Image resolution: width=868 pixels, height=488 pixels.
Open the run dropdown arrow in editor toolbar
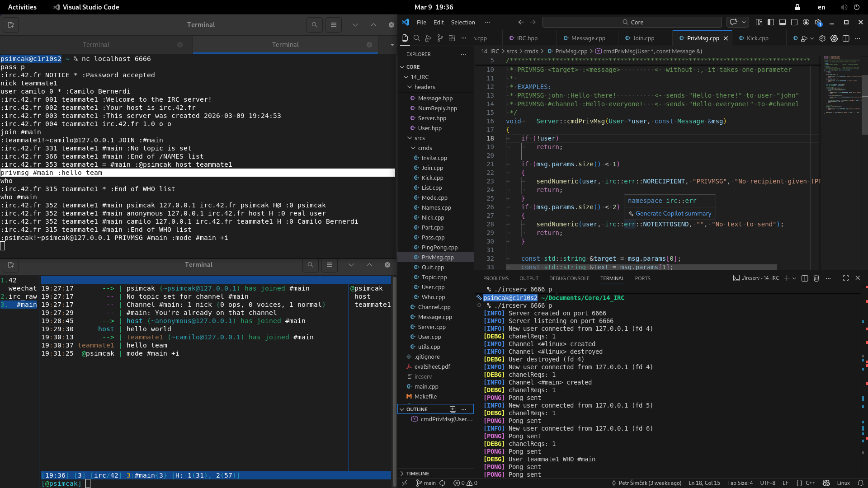(812, 38)
